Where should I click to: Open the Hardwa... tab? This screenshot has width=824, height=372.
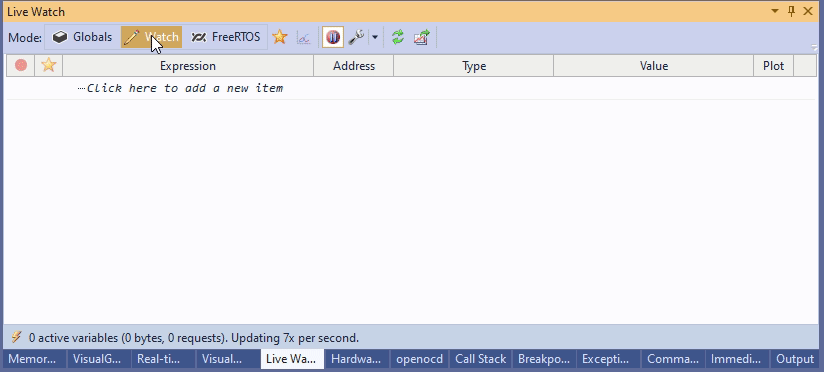357,359
